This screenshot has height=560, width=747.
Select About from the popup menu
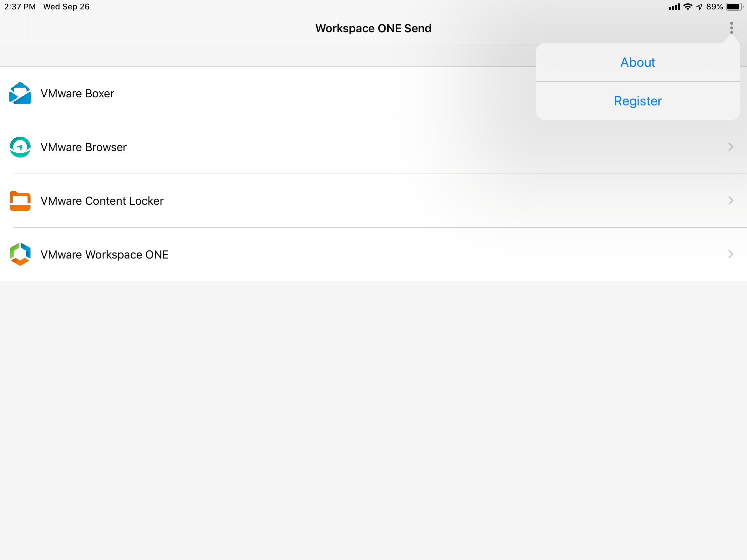pyautogui.click(x=638, y=62)
